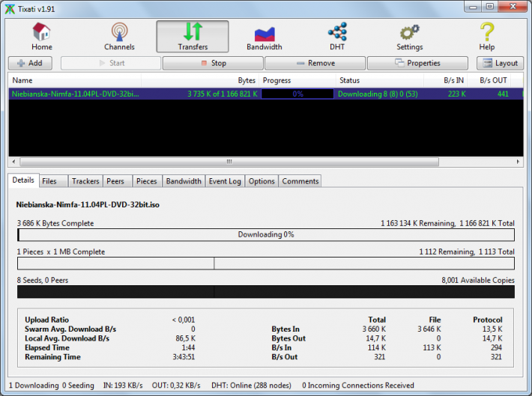
Task: Sort transfers by Bytes column
Action: pyautogui.click(x=200, y=80)
